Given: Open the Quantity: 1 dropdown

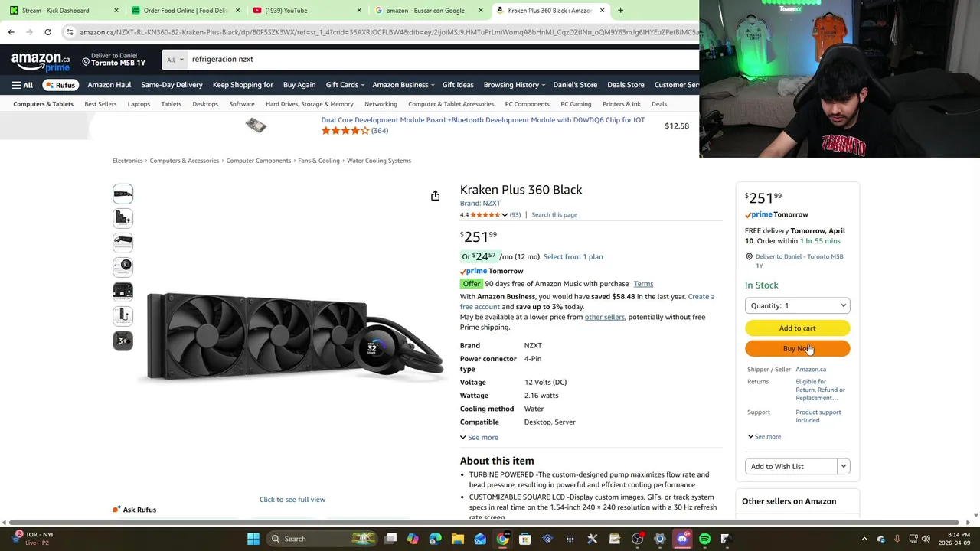Looking at the screenshot, I should [x=797, y=305].
